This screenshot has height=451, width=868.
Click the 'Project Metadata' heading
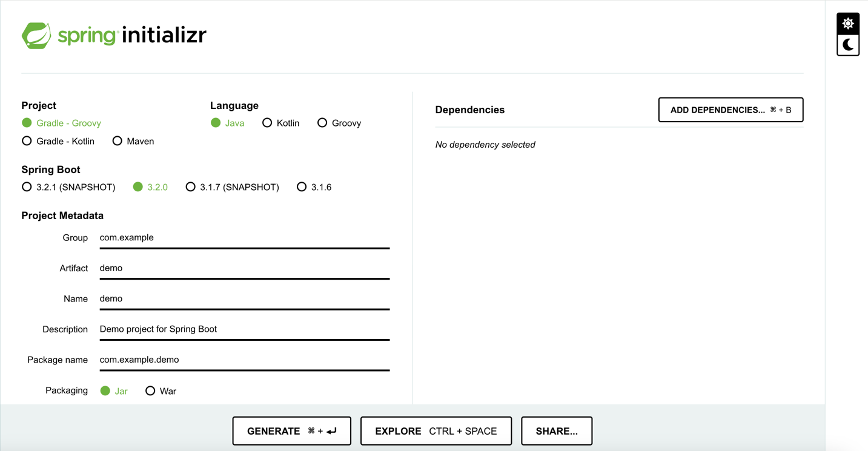(62, 216)
